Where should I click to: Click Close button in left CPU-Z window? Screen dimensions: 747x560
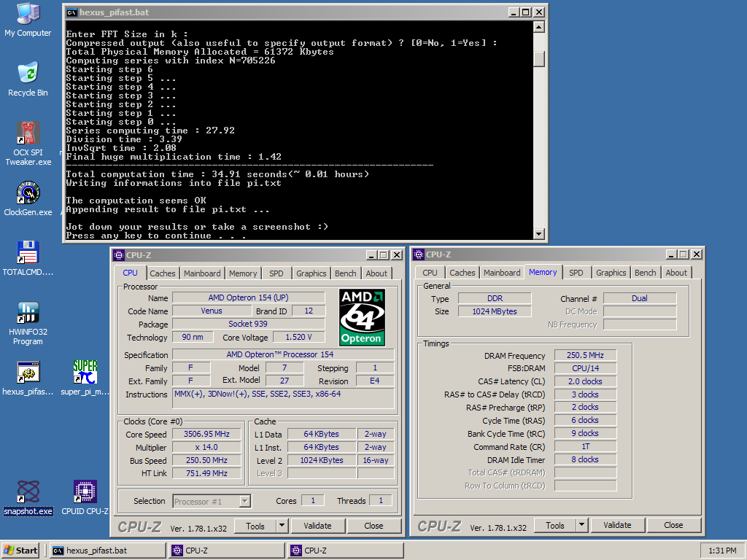[374, 526]
